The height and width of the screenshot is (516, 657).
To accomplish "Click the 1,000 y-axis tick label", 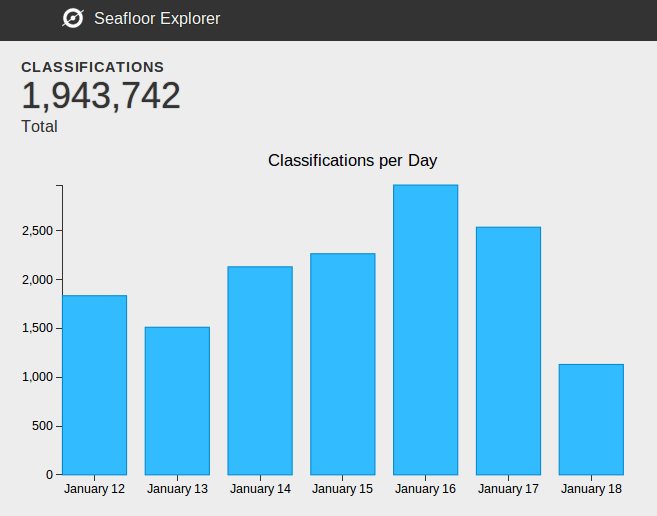I will click(36, 377).
